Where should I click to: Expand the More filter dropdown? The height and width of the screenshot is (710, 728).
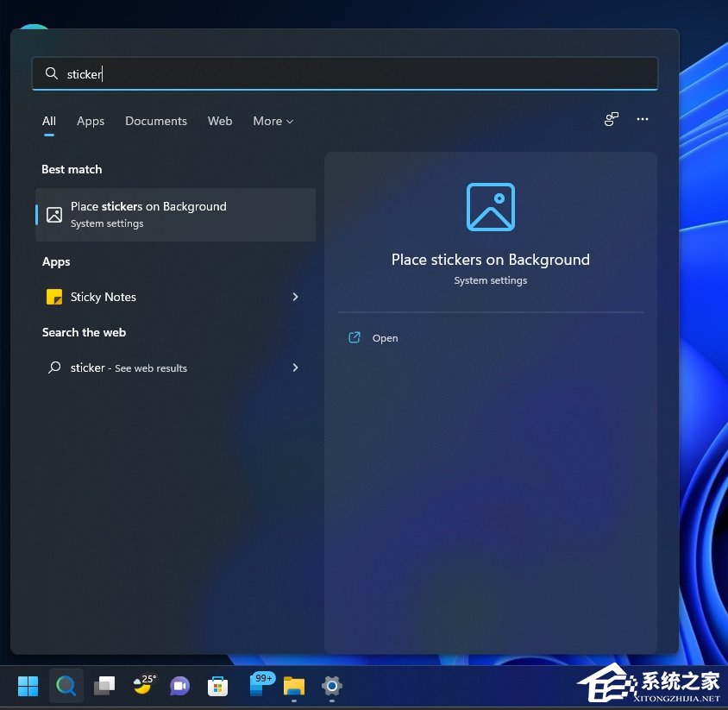click(x=273, y=122)
